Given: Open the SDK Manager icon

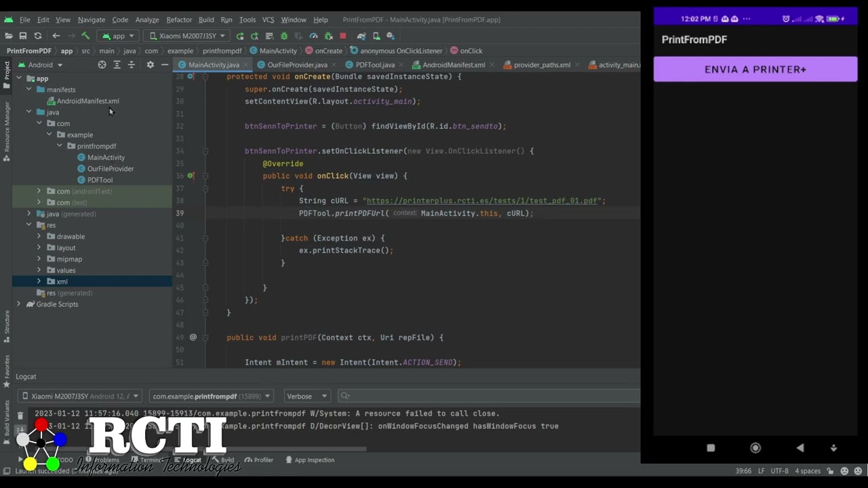Looking at the screenshot, I should [x=391, y=36].
